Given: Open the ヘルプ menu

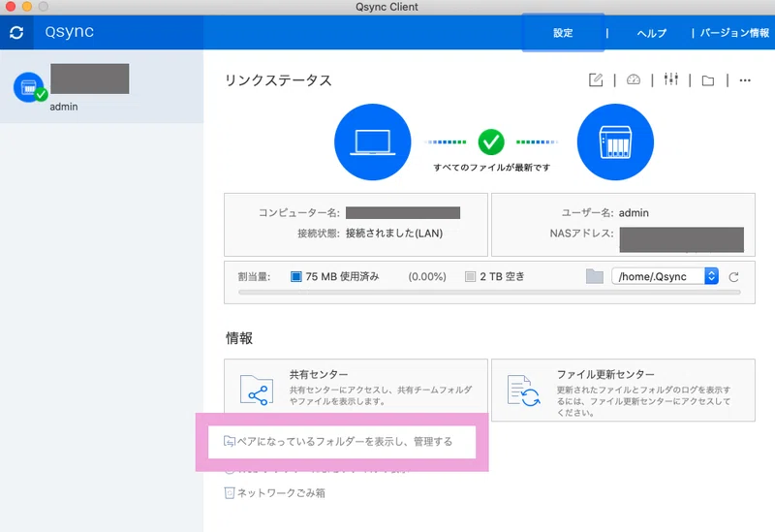Looking at the screenshot, I should pyautogui.click(x=651, y=33).
